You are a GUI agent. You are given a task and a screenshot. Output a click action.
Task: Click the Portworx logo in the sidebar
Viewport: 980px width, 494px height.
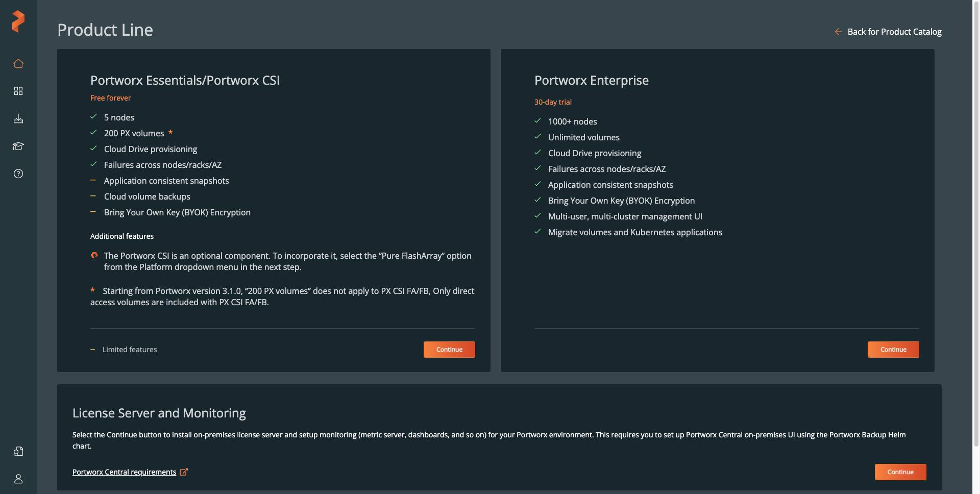pyautogui.click(x=18, y=21)
